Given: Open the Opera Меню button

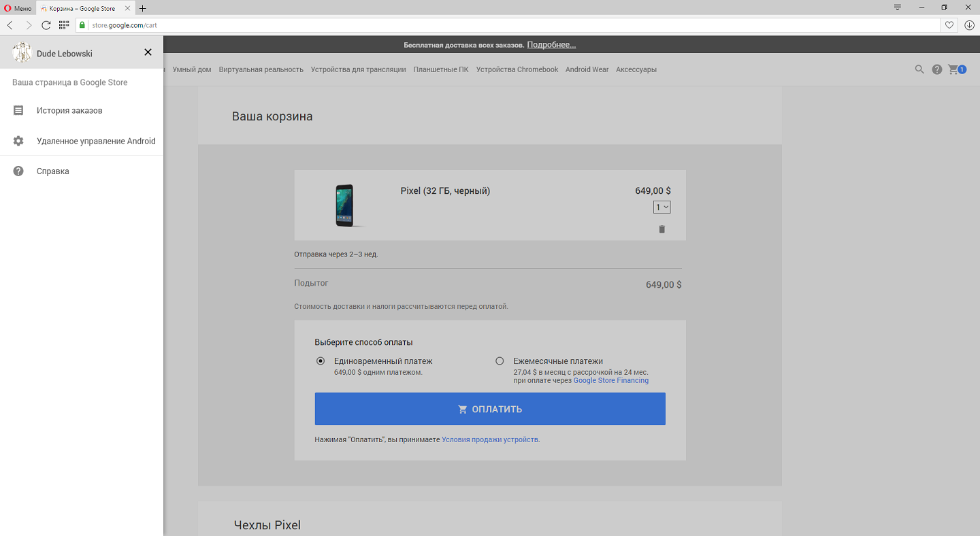Looking at the screenshot, I should click(18, 8).
